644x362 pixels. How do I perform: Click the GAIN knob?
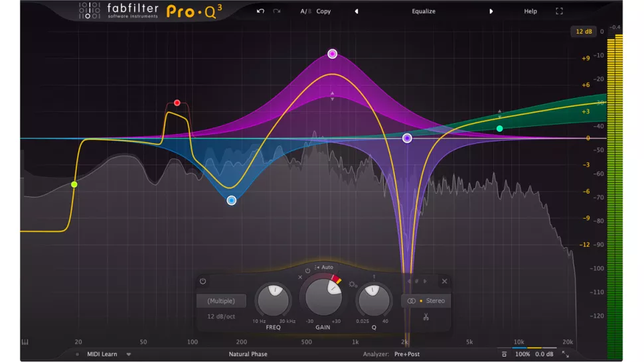pyautogui.click(x=323, y=296)
